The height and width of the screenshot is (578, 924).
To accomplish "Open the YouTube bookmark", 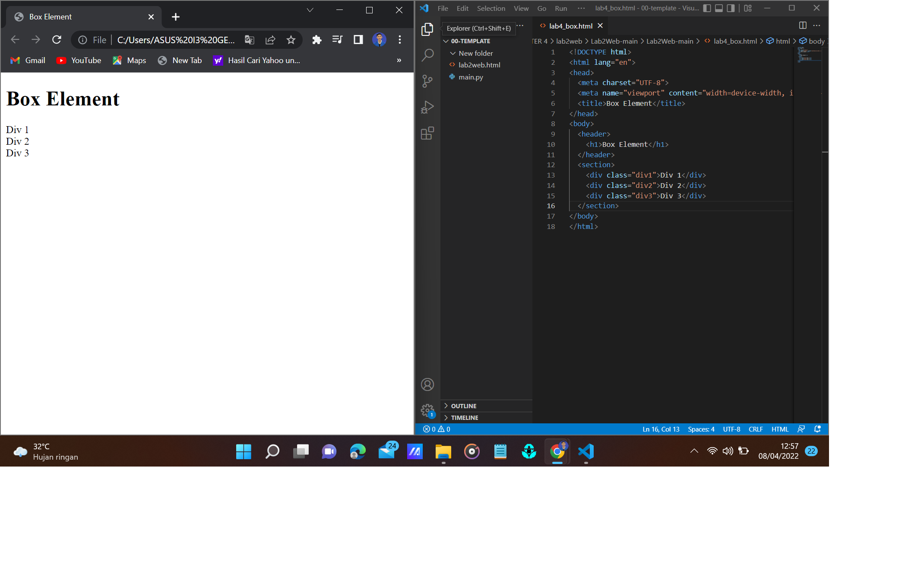I will click(x=79, y=60).
